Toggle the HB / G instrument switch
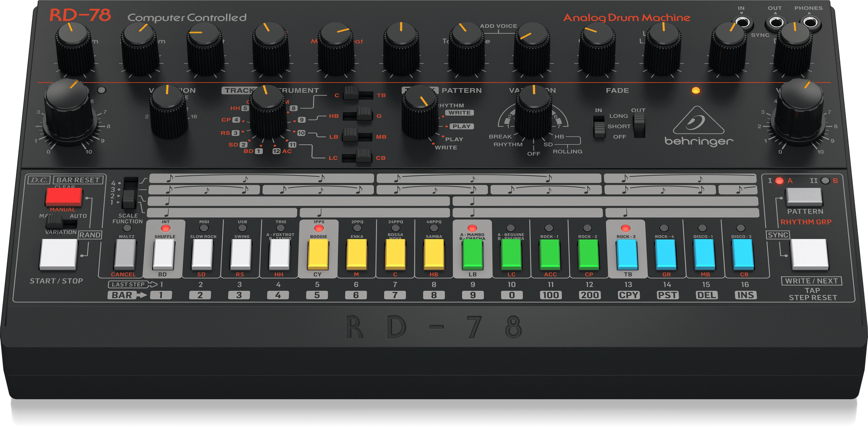 pyautogui.click(x=358, y=115)
